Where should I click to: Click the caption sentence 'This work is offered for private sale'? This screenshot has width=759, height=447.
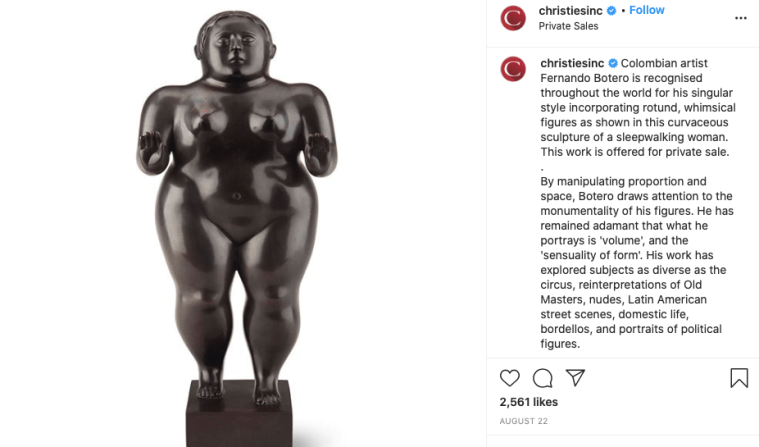coord(635,152)
